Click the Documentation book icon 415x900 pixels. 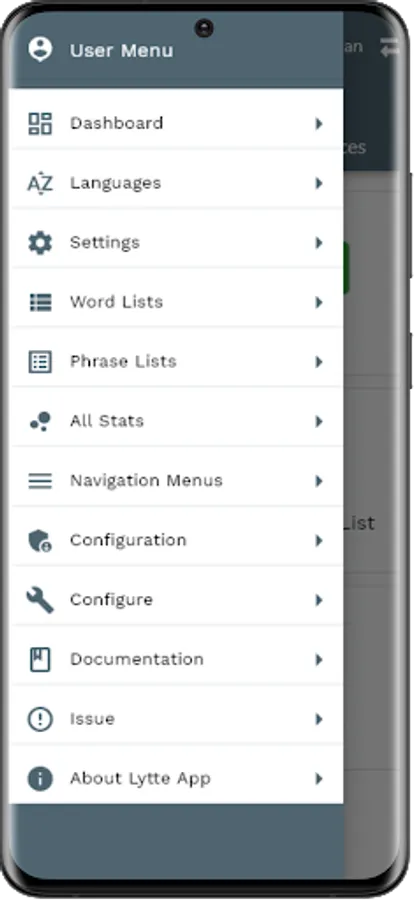(x=40, y=660)
